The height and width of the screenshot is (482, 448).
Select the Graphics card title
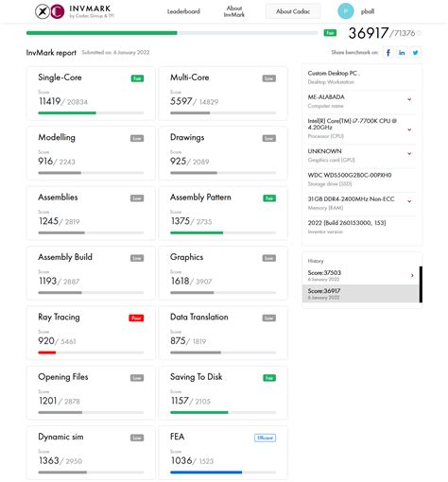click(x=186, y=257)
